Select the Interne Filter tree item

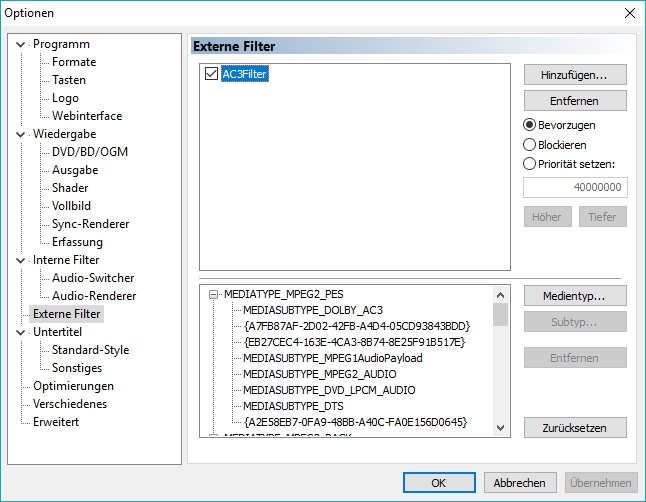(66, 260)
